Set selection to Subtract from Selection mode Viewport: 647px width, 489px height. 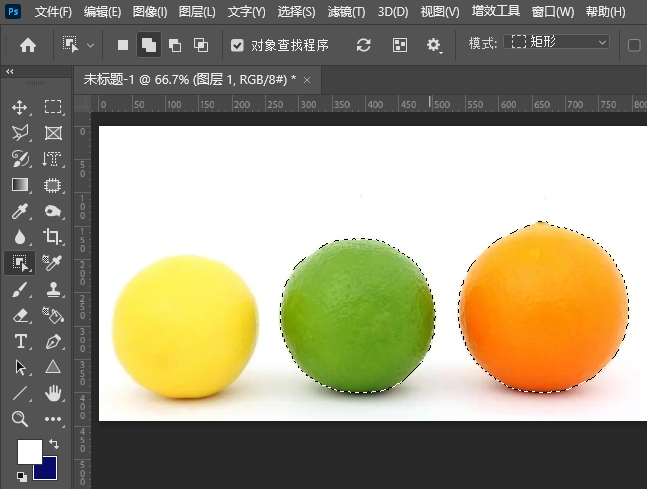(x=175, y=45)
